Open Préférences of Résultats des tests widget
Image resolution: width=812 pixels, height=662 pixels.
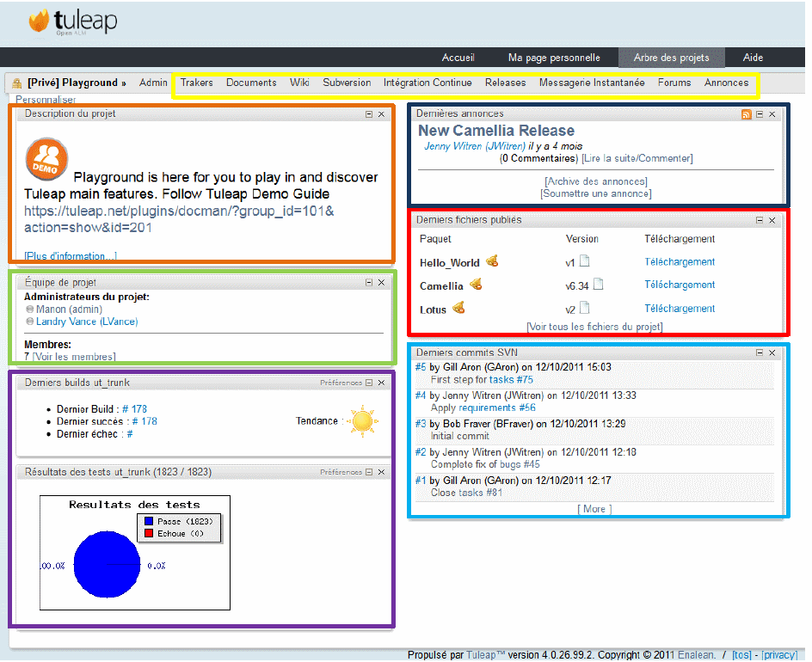tap(341, 472)
